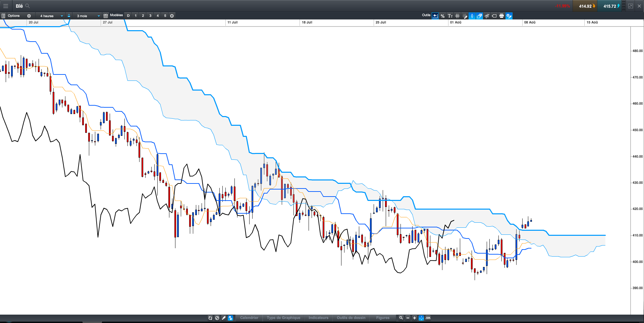Screen dimensions: 644x323
Task: Select the D default template
Action: pyautogui.click(x=128, y=16)
